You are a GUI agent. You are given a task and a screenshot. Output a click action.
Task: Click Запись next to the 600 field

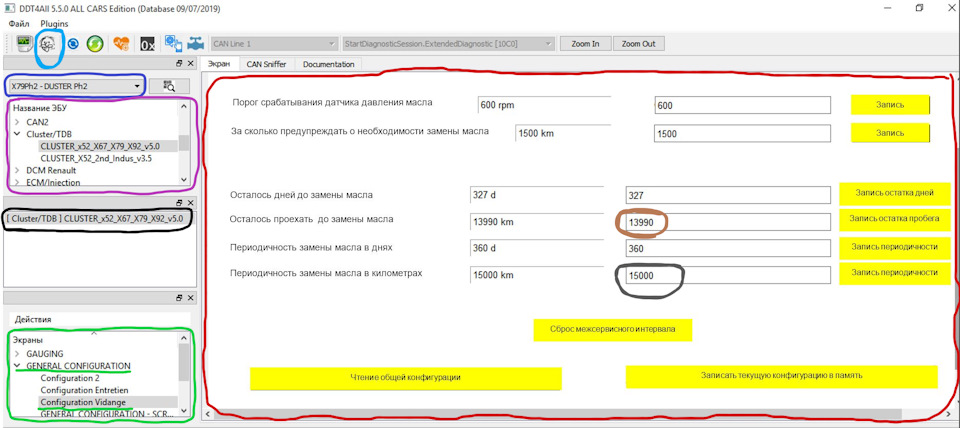(890, 105)
